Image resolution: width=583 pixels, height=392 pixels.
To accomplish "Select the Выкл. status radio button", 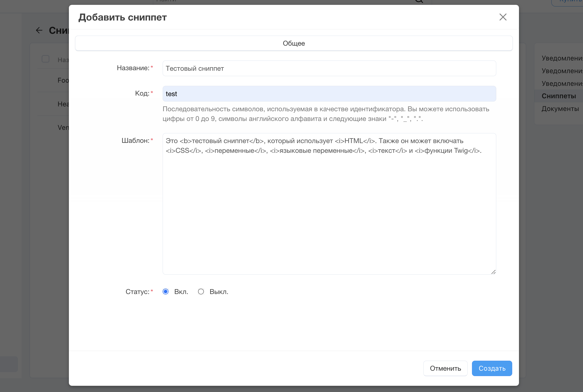I will (201, 292).
